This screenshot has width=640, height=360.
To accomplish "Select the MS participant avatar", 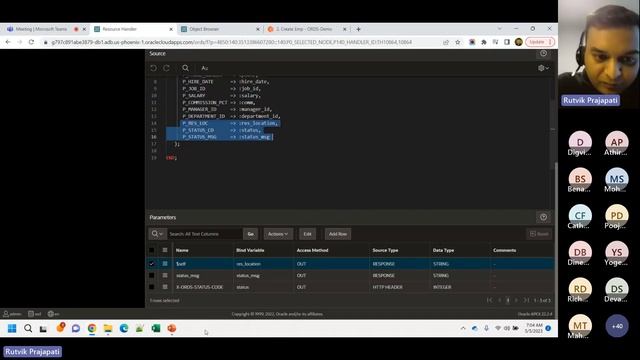I will [616, 179].
